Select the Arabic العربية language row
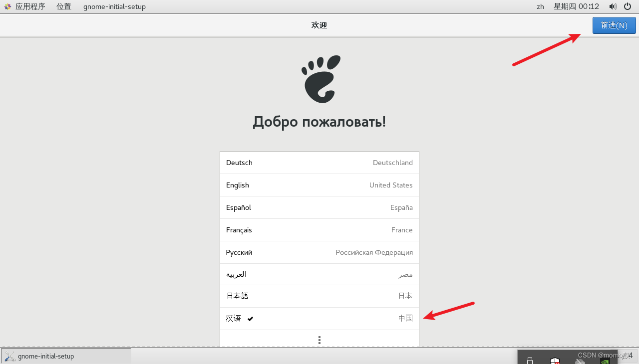 pos(319,274)
